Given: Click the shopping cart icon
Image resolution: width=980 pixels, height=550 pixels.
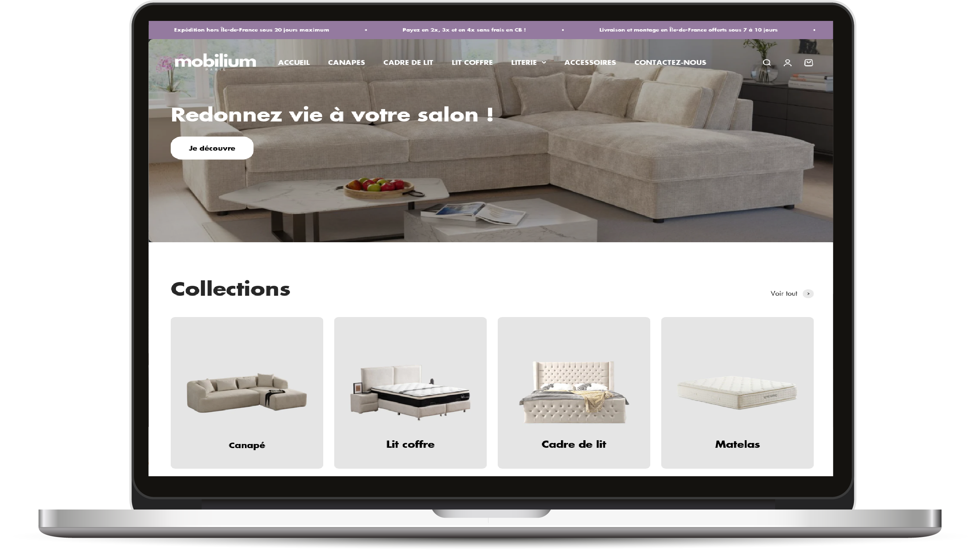Looking at the screenshot, I should pyautogui.click(x=808, y=62).
